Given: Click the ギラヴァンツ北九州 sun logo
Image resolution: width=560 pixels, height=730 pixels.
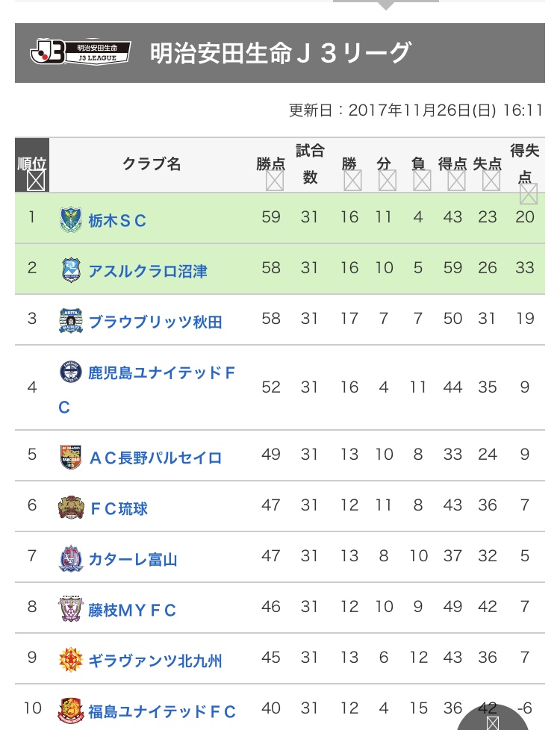Looking at the screenshot, I should [71, 660].
